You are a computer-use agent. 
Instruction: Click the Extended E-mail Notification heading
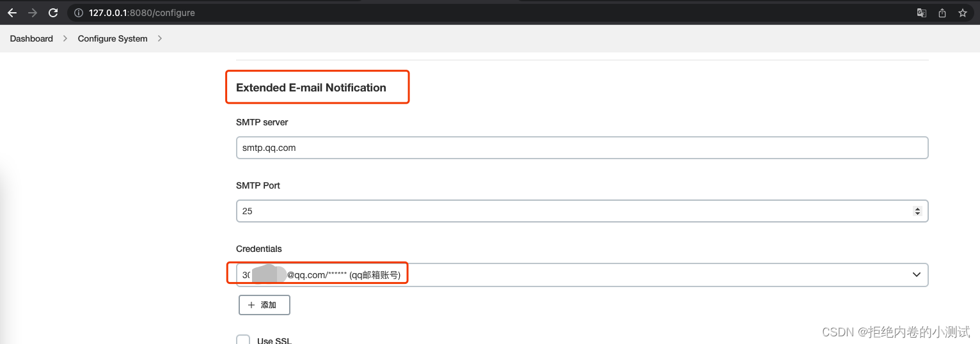point(311,88)
